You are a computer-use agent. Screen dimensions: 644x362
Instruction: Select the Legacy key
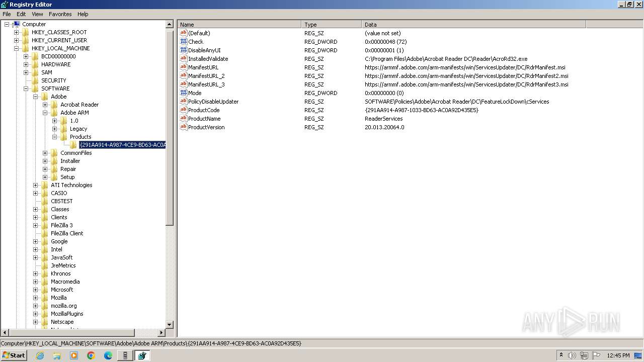pyautogui.click(x=78, y=129)
